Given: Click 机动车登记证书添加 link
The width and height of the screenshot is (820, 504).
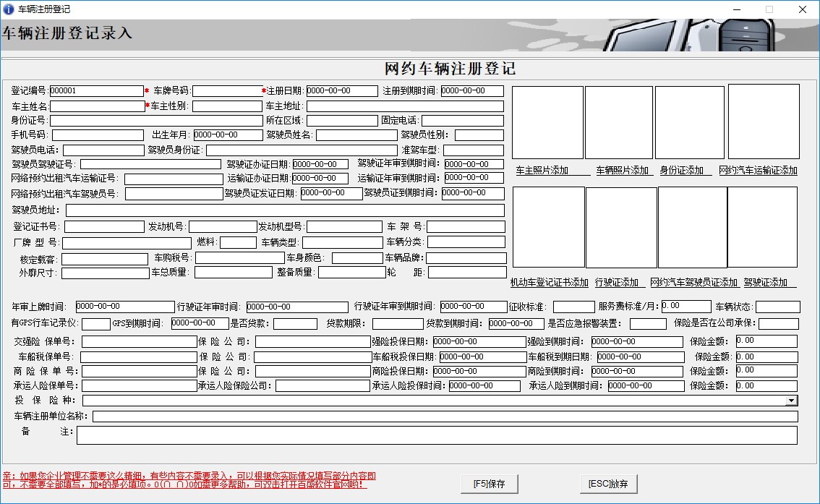Looking at the screenshot, I should click(x=549, y=282).
